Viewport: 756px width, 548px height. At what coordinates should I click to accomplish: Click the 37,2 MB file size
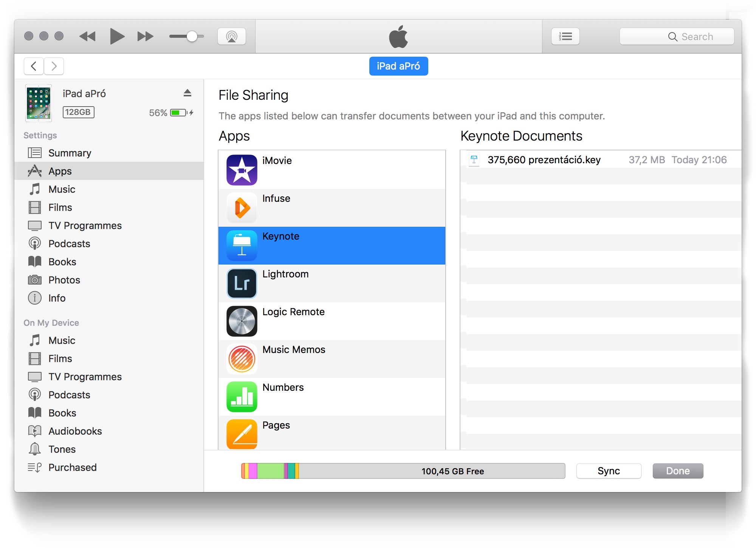(x=647, y=160)
